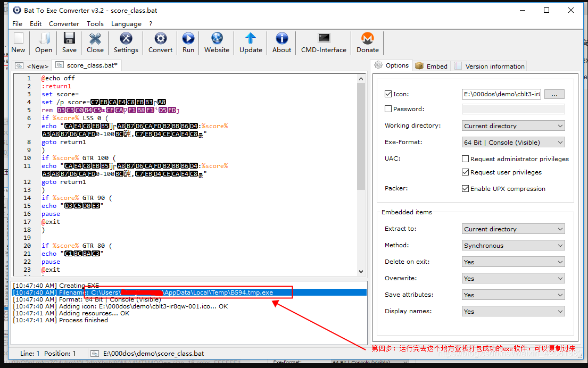Switch to the Options tab
The width and height of the screenshot is (588, 368).
pyautogui.click(x=392, y=65)
